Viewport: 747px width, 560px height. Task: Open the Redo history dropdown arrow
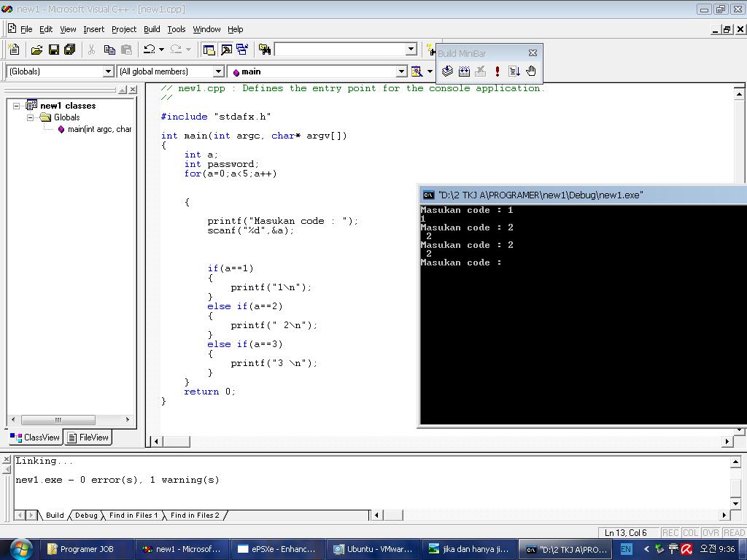pyautogui.click(x=188, y=49)
